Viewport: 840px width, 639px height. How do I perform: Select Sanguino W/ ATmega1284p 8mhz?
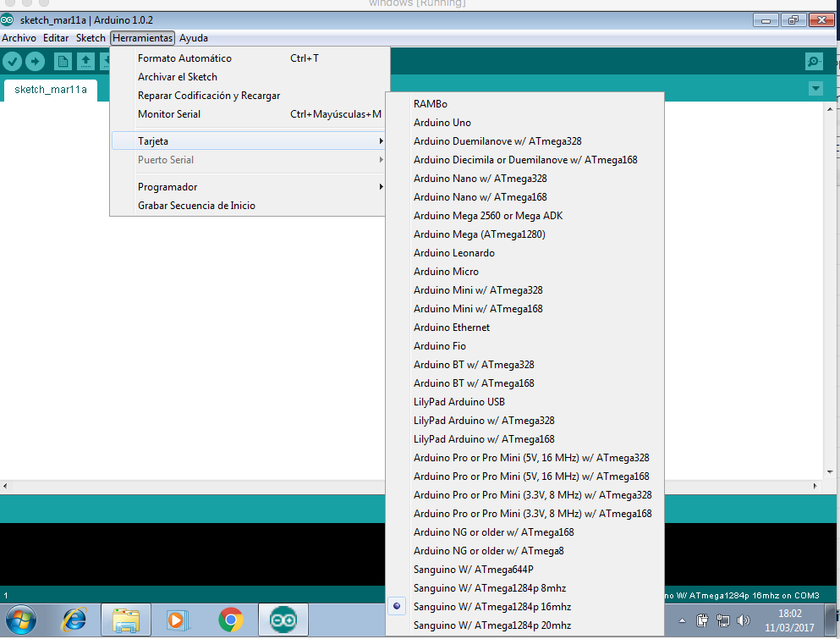click(525, 588)
